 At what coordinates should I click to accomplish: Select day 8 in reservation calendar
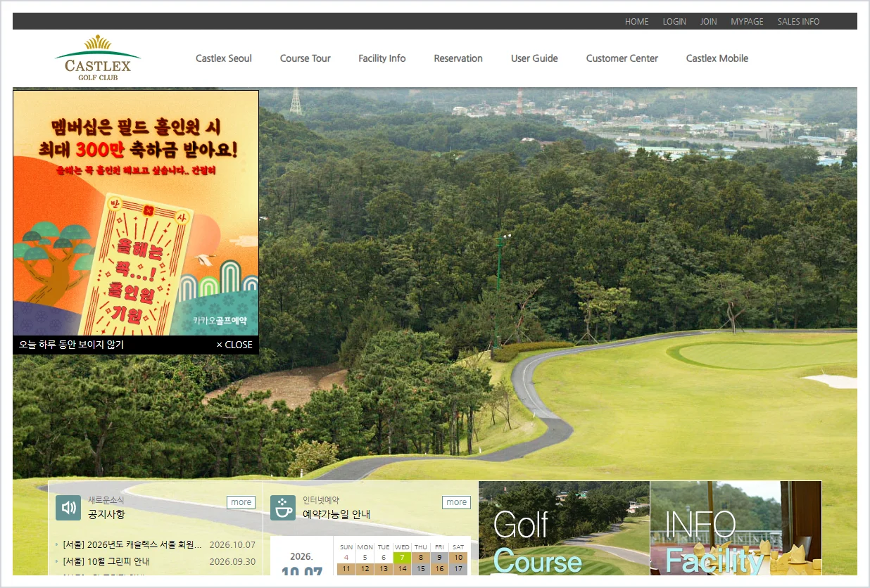click(x=421, y=558)
